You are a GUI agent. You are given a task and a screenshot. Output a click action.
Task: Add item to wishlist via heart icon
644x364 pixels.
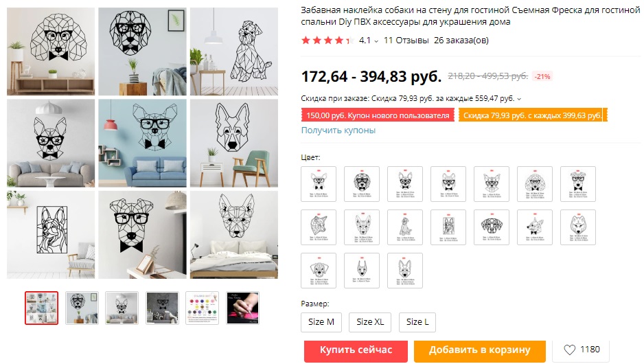pyautogui.click(x=570, y=350)
